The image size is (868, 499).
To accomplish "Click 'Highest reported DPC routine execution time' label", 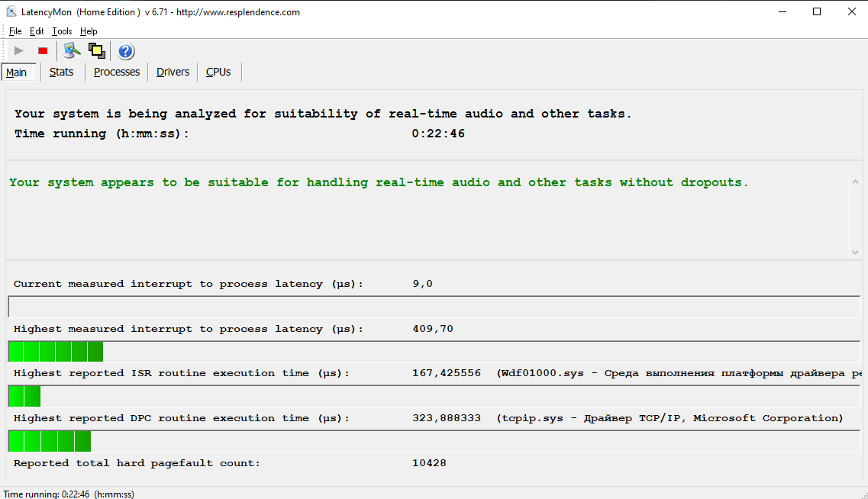I will coord(182,418).
